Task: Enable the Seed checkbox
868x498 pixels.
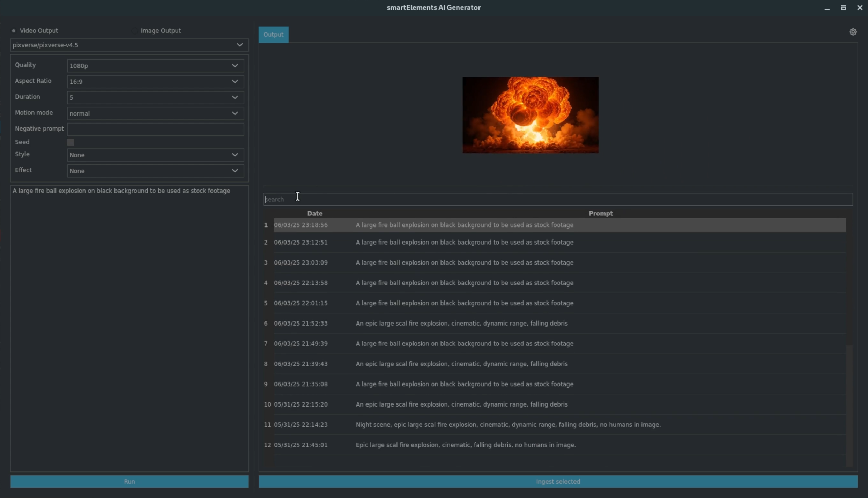Action: click(71, 142)
